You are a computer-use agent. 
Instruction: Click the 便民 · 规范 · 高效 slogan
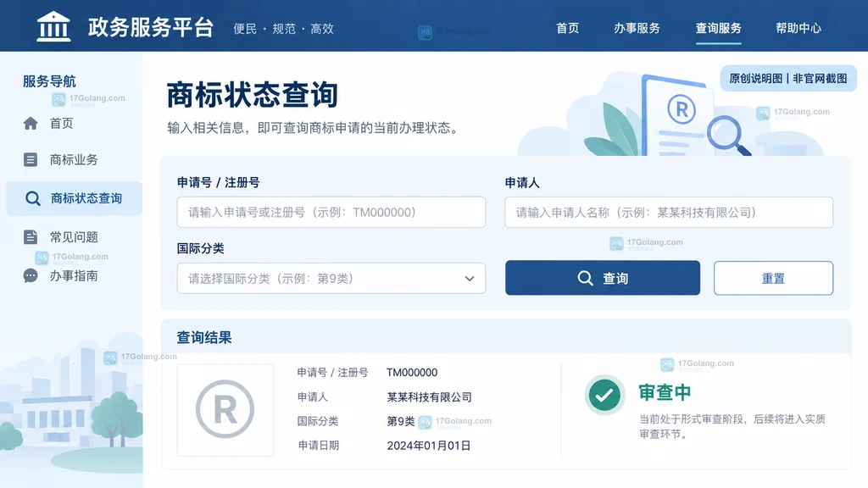[x=283, y=29]
